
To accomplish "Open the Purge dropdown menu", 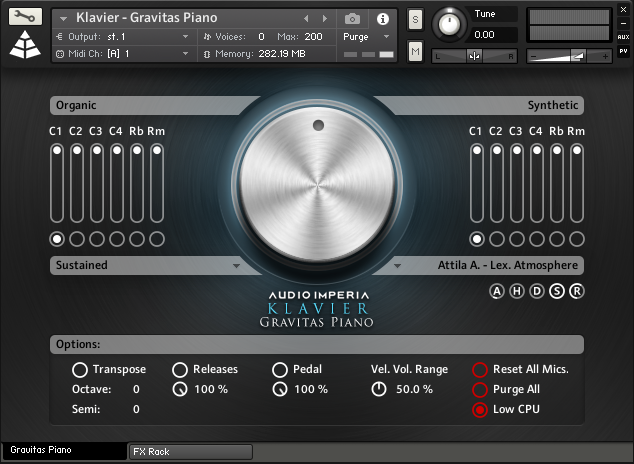I will point(387,37).
